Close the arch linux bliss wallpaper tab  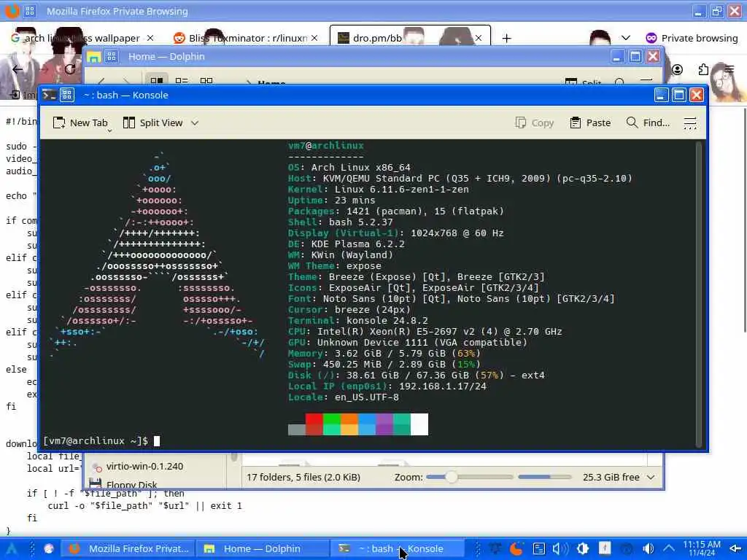click(x=150, y=38)
